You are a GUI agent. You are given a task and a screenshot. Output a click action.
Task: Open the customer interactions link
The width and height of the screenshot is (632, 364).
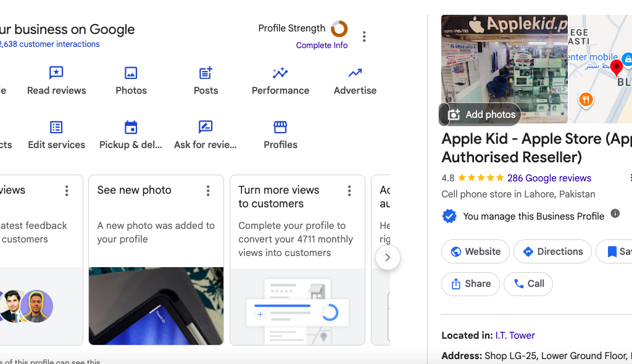[x=50, y=44]
